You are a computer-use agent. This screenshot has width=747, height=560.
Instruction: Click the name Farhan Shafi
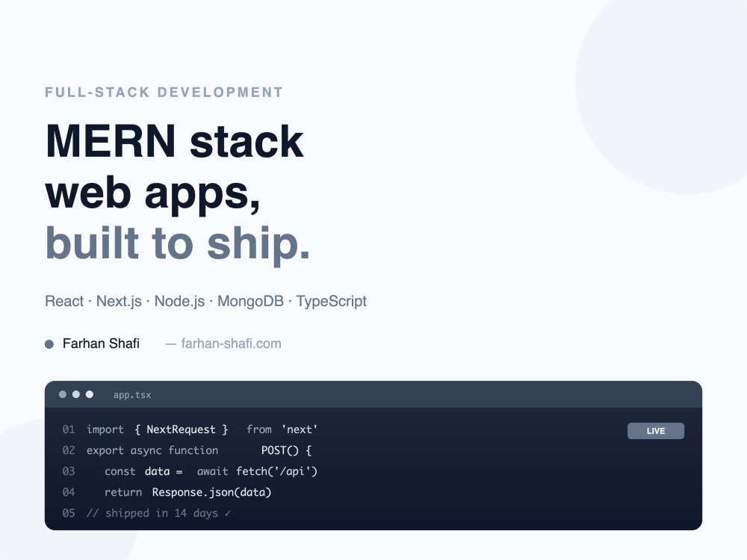click(101, 343)
